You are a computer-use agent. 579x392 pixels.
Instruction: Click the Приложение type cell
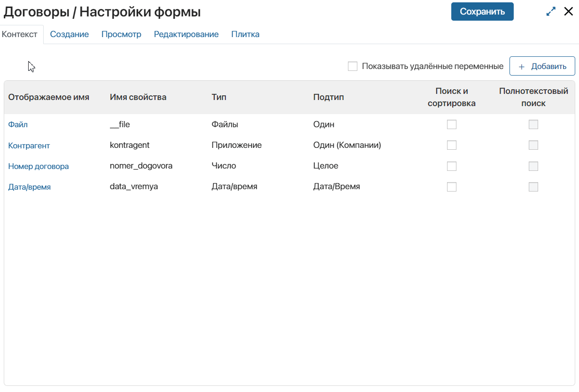[237, 145]
